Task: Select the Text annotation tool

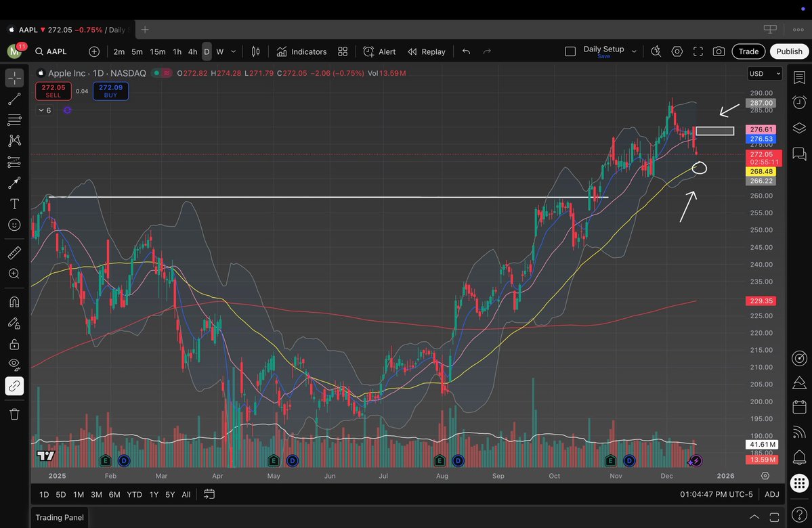Action: [14, 204]
